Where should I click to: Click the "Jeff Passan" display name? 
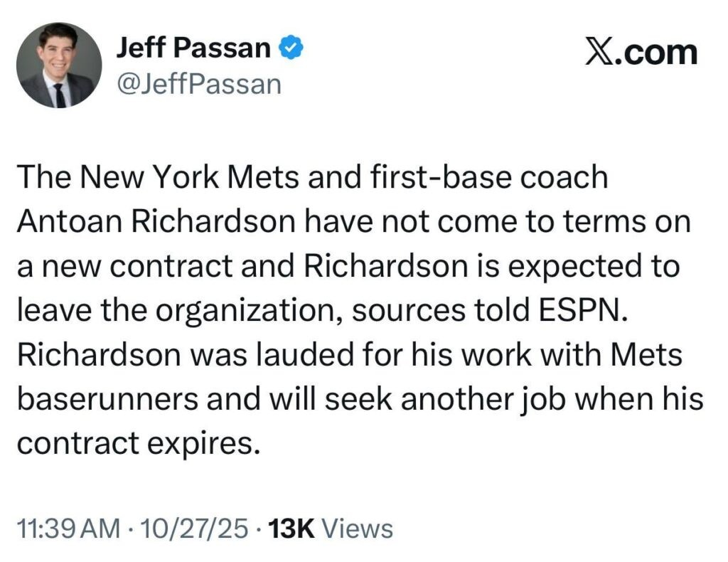point(194,49)
